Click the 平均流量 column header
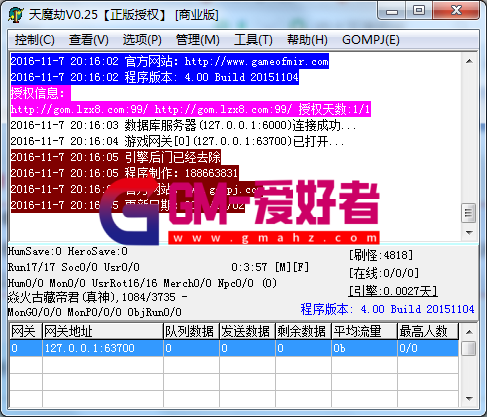 364,332
